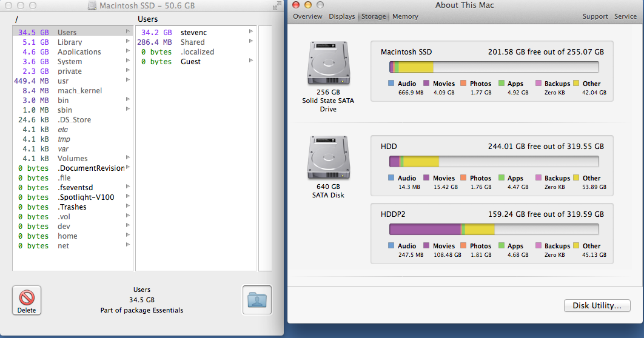The width and height of the screenshot is (644, 338).
Task: Click the Delete button with prohibition icon
Action: pos(27,300)
